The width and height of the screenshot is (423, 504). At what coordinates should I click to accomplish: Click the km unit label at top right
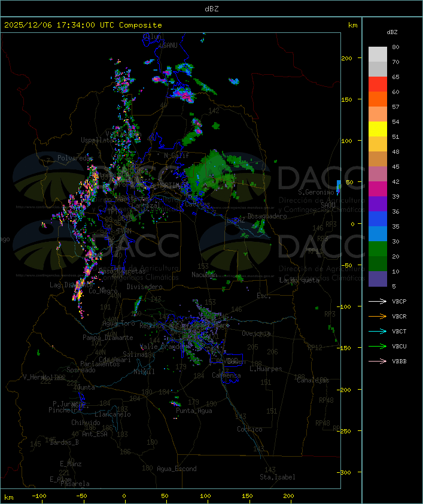click(x=352, y=25)
